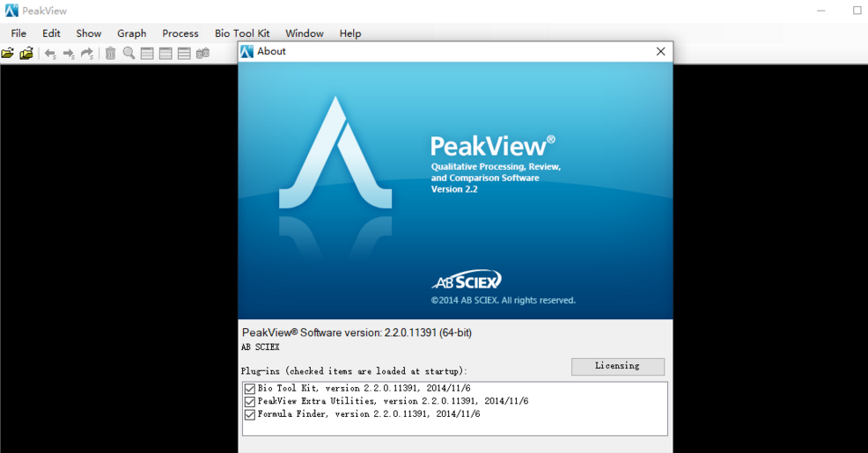The width and height of the screenshot is (868, 453).
Task: Click the middle pane layout toolbar icon
Action: pyautogui.click(x=166, y=54)
